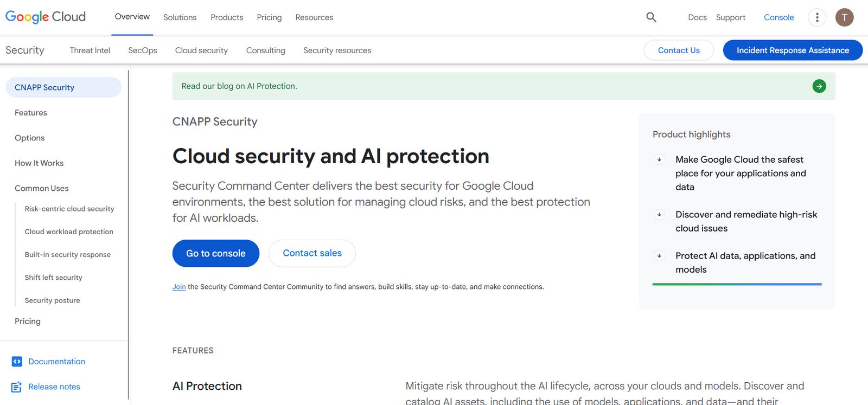This screenshot has width=868, height=405.
Task: Open the Threat Intel tab
Action: pyautogui.click(x=90, y=50)
